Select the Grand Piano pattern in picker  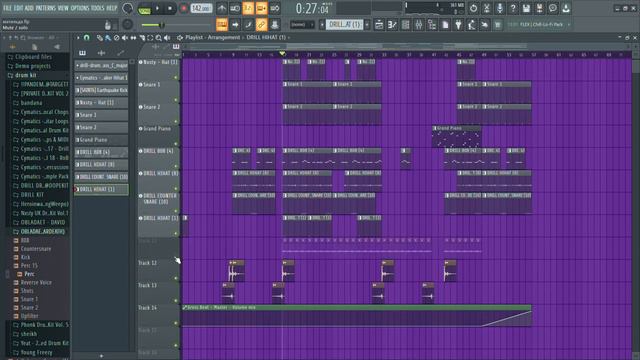pos(101,140)
